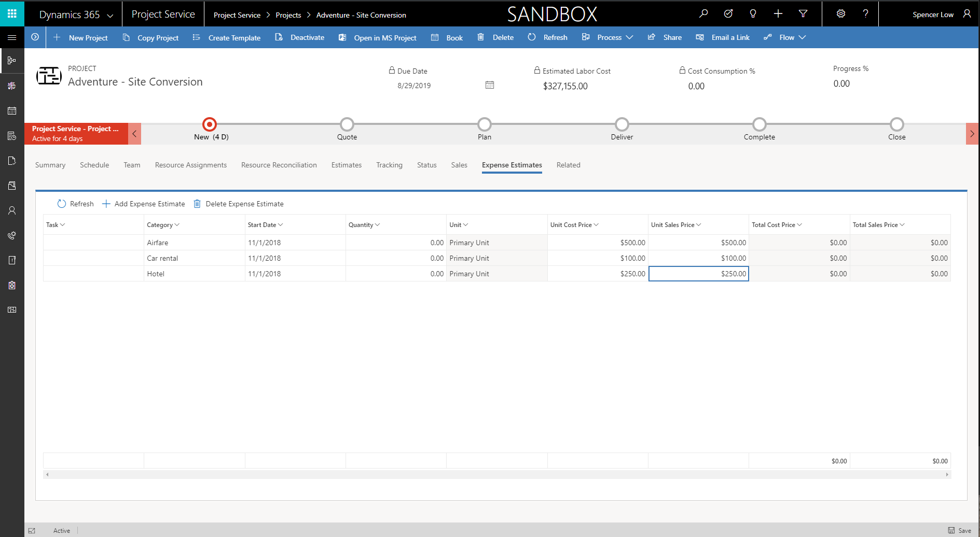
Task: Select the Quote stage circle
Action: (x=347, y=124)
